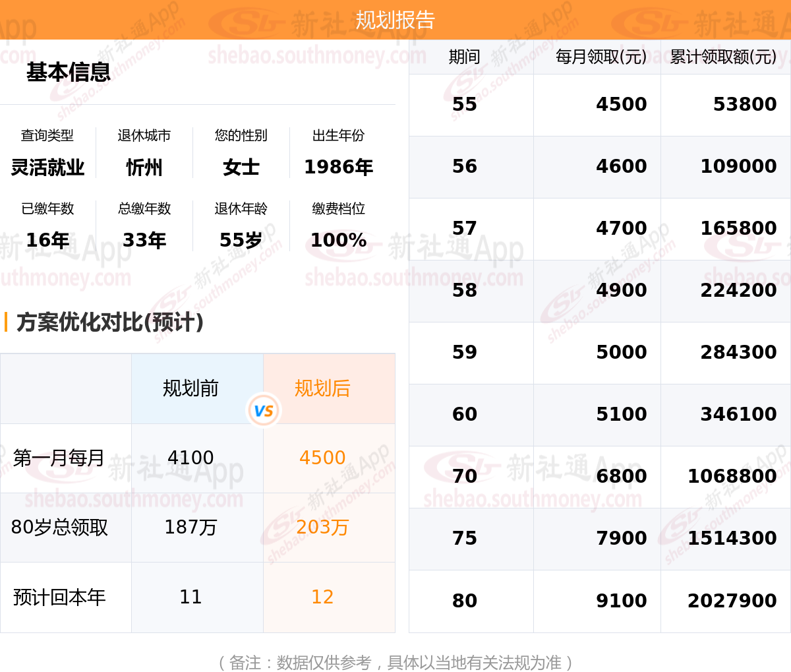Click the VS badge icon
The image size is (791, 672).
click(x=264, y=411)
